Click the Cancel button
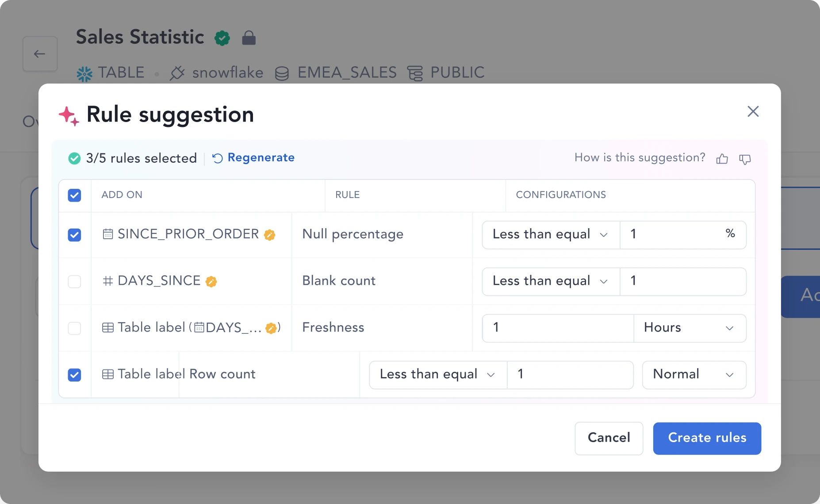Screen dimensions: 820x504 coord(609,438)
